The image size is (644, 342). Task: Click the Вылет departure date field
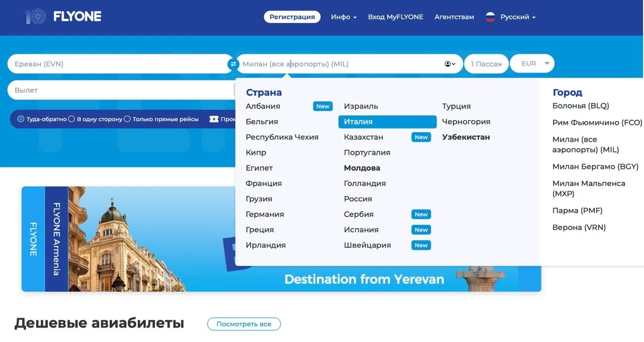tap(121, 90)
